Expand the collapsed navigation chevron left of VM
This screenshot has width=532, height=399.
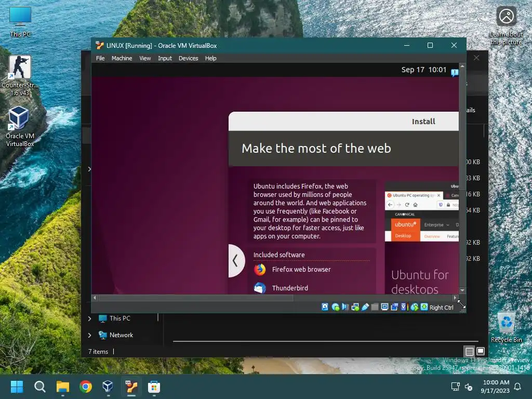click(89, 169)
